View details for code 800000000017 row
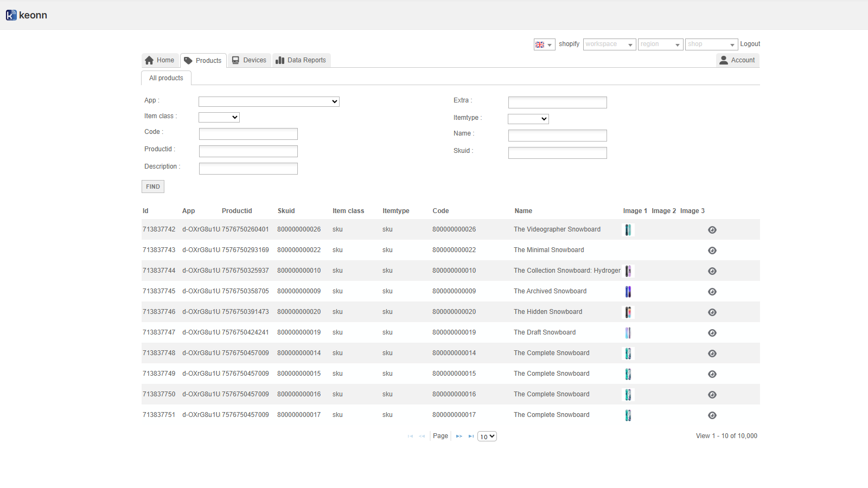Screen dimensions: 868x488 click(x=712, y=415)
